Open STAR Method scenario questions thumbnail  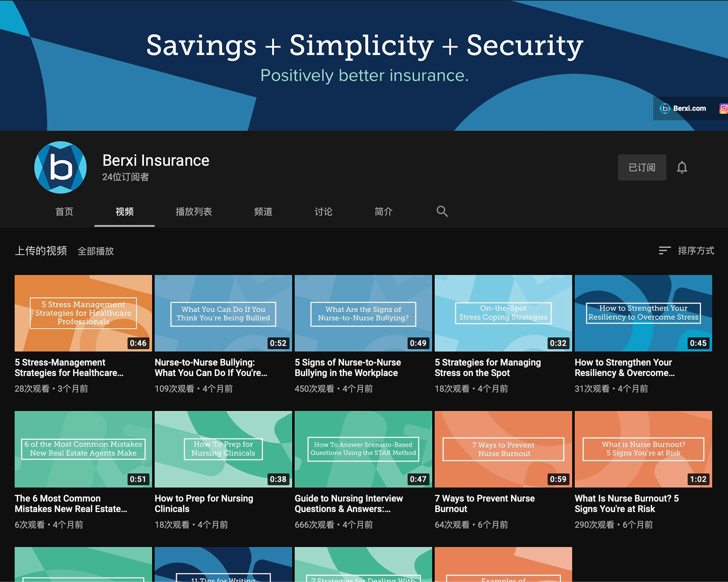pos(363,449)
